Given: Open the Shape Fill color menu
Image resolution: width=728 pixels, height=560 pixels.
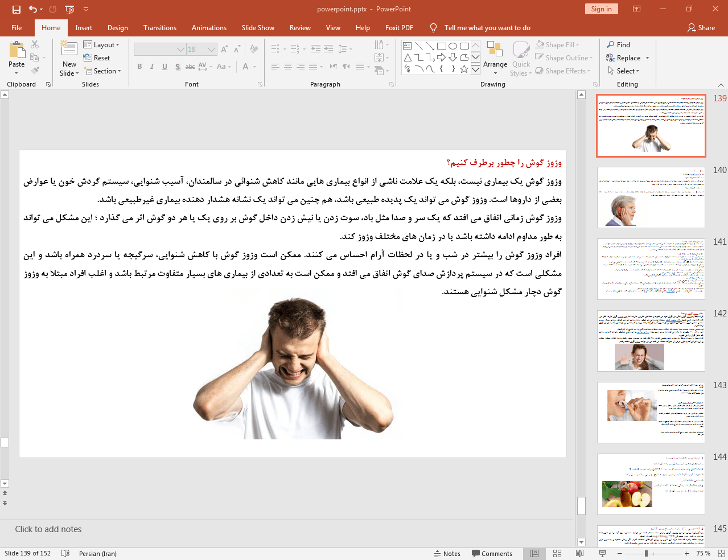Looking at the screenshot, I should [557, 44].
